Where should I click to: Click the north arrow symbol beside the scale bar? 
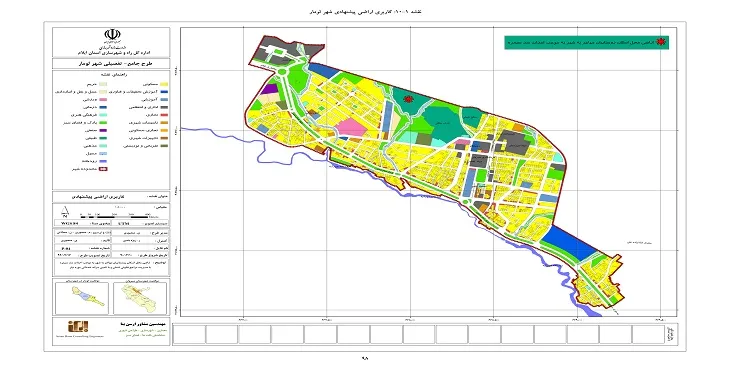(65, 213)
